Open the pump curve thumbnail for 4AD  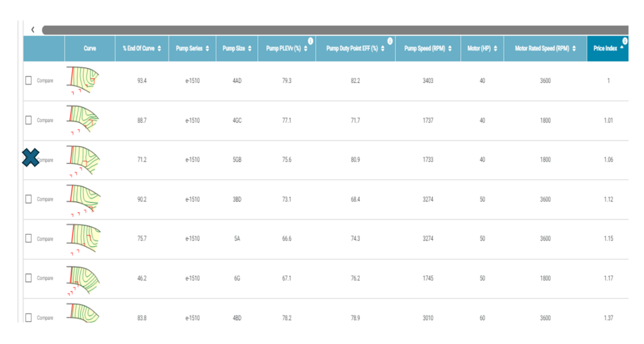[x=83, y=80]
